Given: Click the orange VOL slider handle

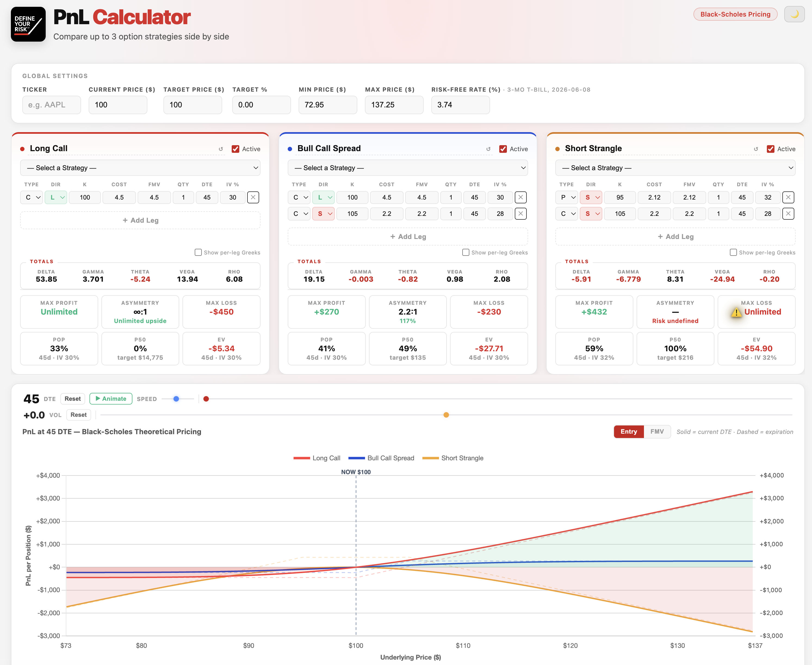Looking at the screenshot, I should [x=446, y=415].
